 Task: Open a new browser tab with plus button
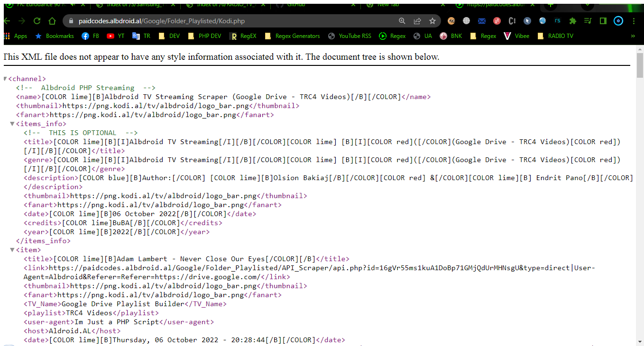pos(551,5)
